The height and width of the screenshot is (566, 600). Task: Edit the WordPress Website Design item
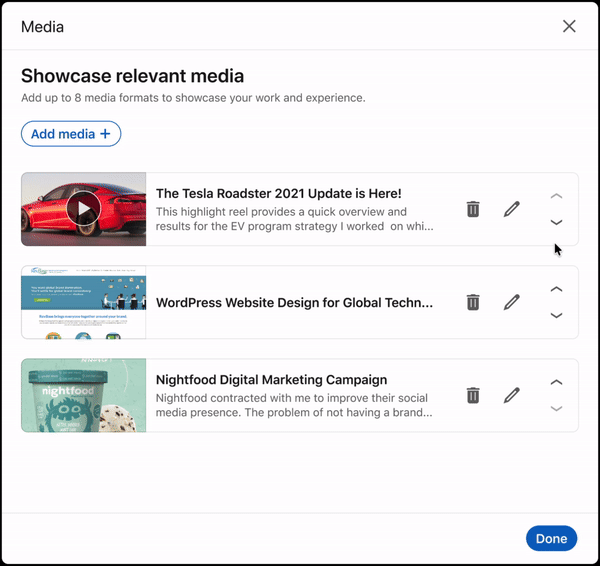click(x=512, y=302)
